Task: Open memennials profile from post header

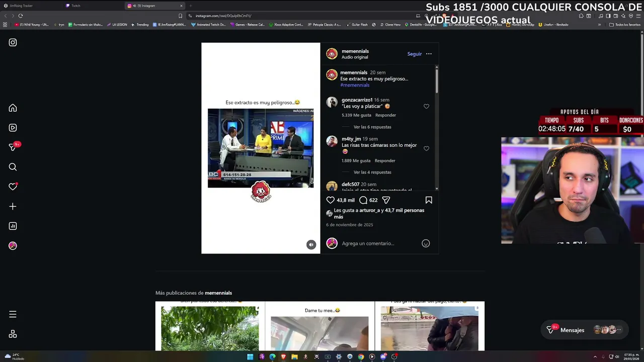Action: [355, 51]
